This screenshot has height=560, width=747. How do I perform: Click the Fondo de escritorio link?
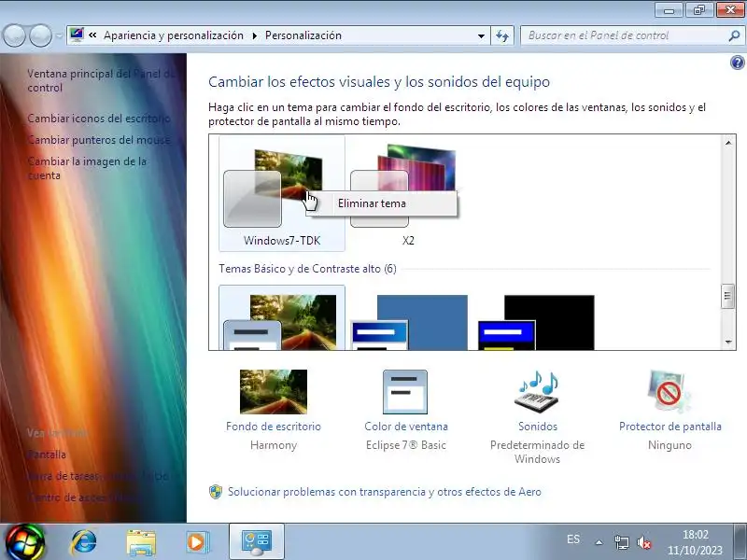(x=274, y=427)
